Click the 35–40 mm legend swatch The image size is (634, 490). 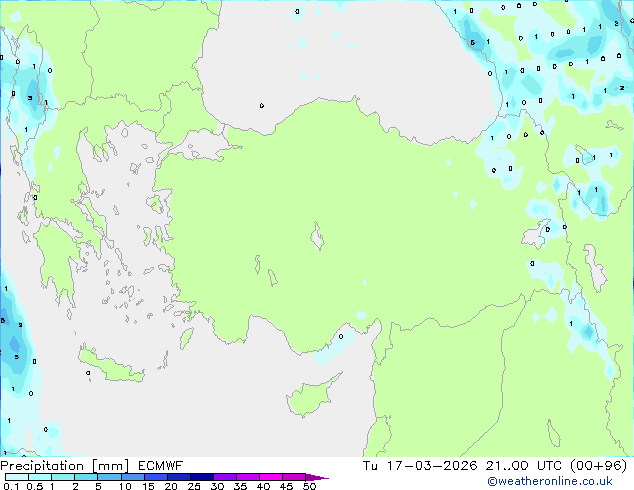coord(247,477)
